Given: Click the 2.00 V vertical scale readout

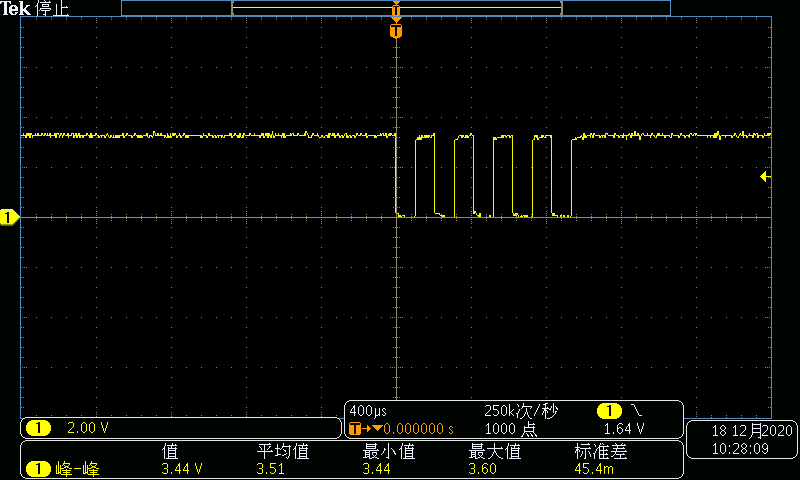Looking at the screenshot, I should 88,428.
